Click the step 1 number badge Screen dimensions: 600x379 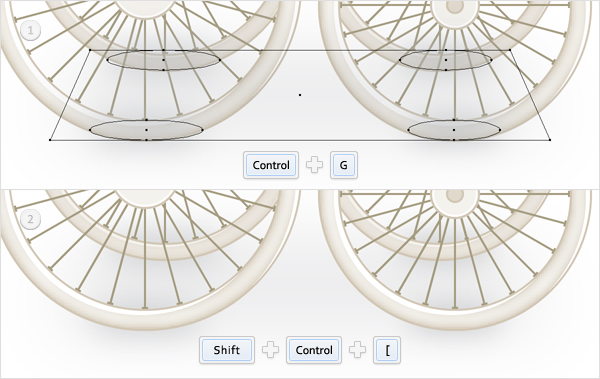(30, 31)
